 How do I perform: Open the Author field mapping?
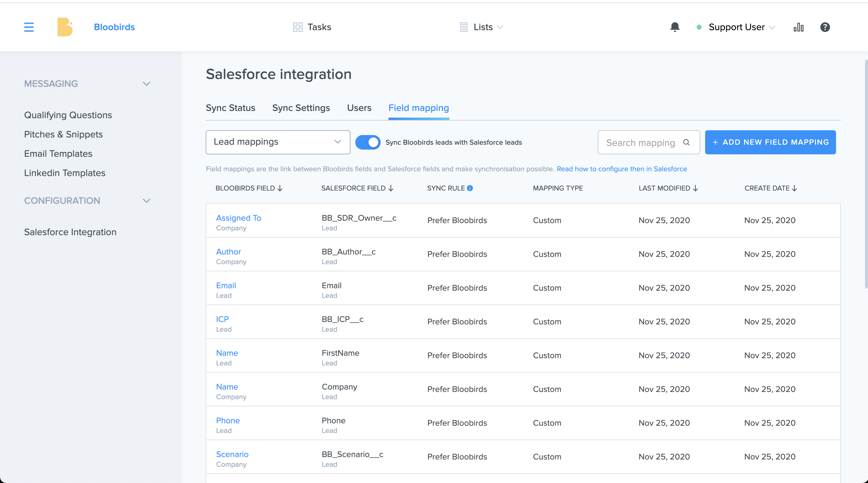pyautogui.click(x=228, y=252)
